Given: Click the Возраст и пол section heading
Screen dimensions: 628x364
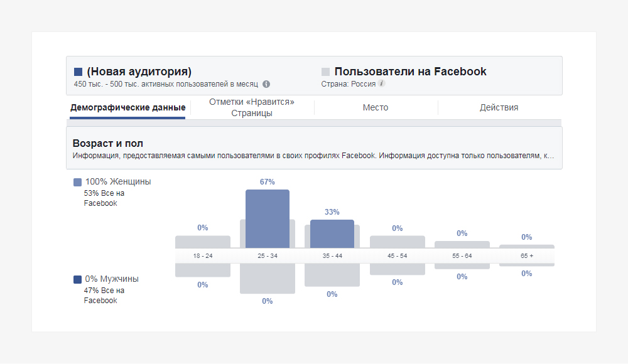Looking at the screenshot, I should 108,143.
